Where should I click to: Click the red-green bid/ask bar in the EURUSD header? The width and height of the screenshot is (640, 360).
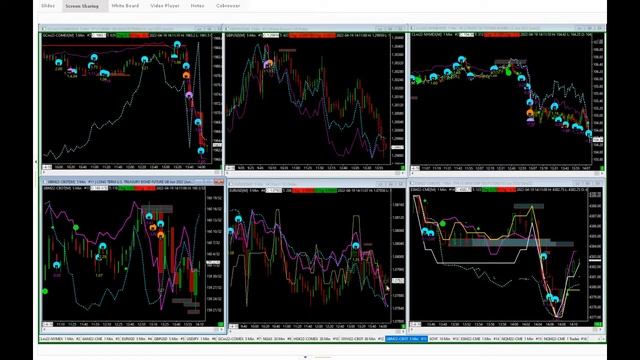tap(314, 190)
